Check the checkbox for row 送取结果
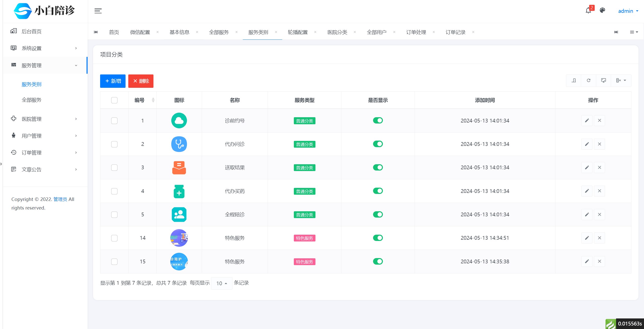644x329 pixels. [x=114, y=168]
